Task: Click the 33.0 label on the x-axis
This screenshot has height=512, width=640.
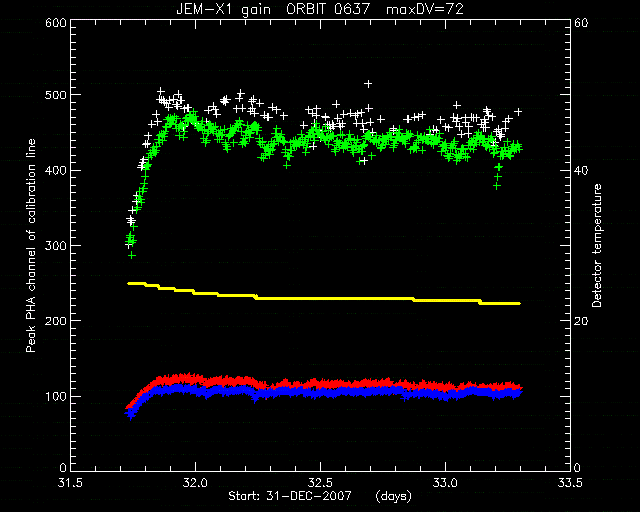Action: (x=445, y=483)
